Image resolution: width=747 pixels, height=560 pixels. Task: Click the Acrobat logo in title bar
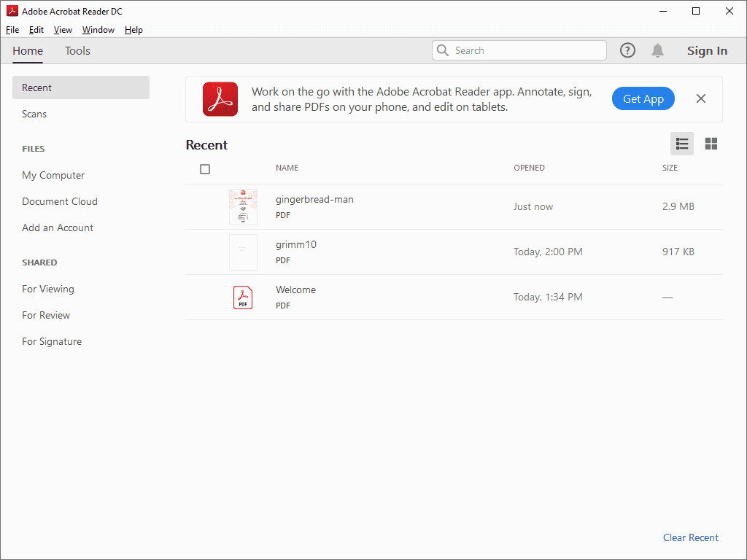[x=12, y=11]
